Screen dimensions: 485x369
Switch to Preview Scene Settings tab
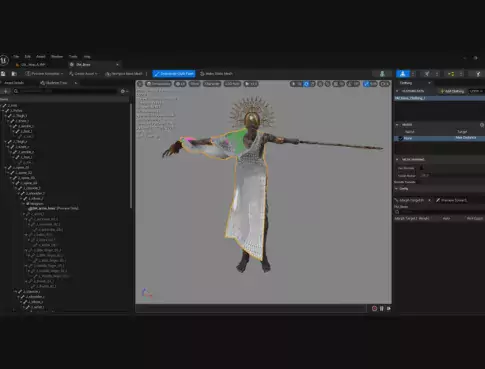(x=453, y=200)
